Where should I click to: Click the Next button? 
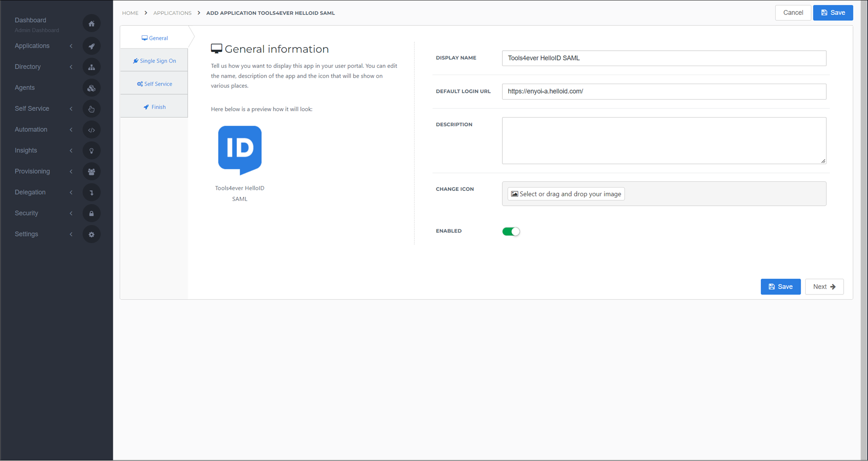pyautogui.click(x=824, y=287)
